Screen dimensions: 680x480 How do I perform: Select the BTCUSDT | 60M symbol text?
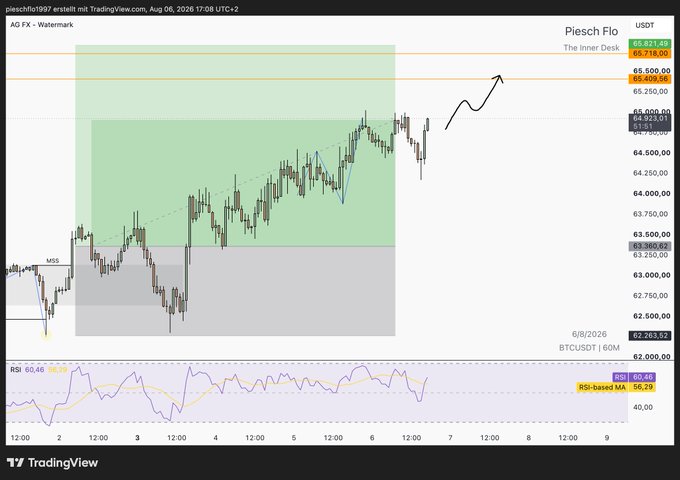589,348
